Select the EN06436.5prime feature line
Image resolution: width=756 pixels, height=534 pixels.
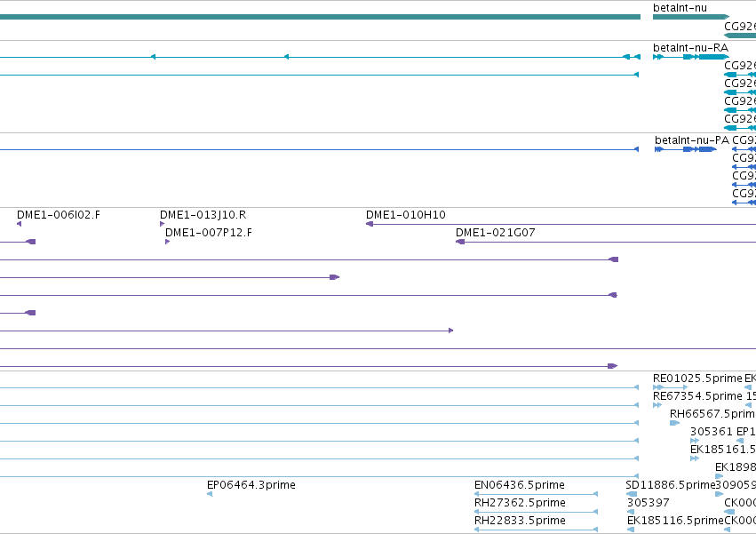tap(537, 494)
